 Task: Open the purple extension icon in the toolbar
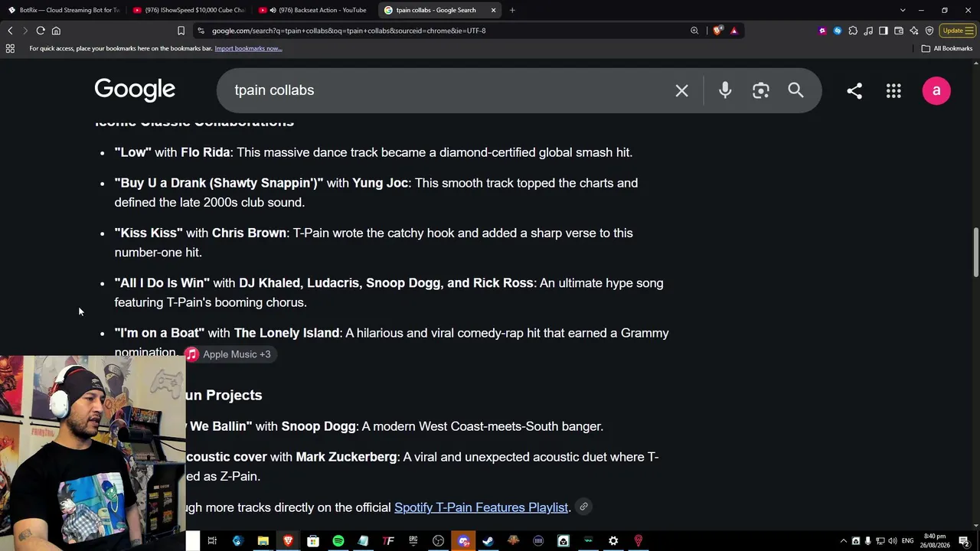tap(822, 31)
